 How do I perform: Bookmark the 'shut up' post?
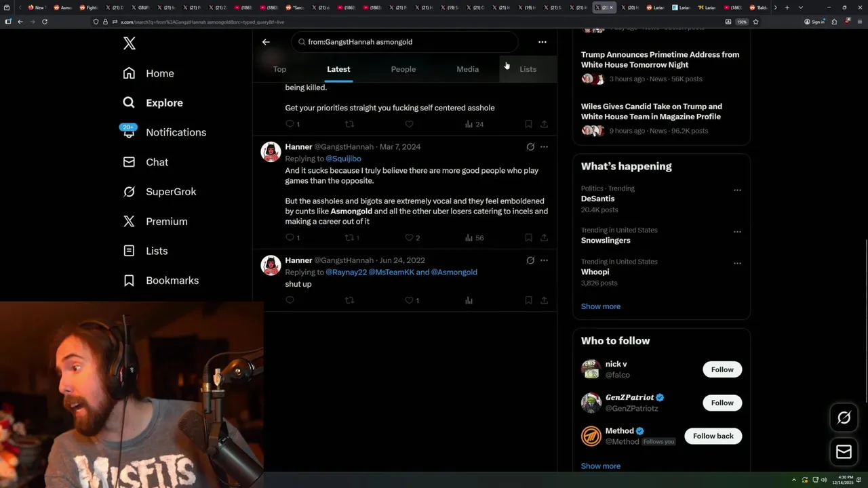[x=528, y=300]
